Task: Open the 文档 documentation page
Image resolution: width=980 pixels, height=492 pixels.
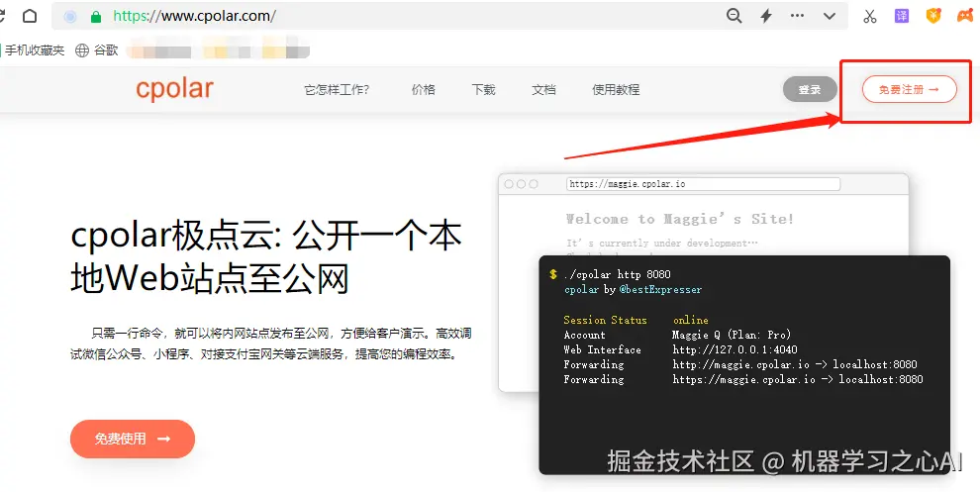Action: (x=543, y=90)
